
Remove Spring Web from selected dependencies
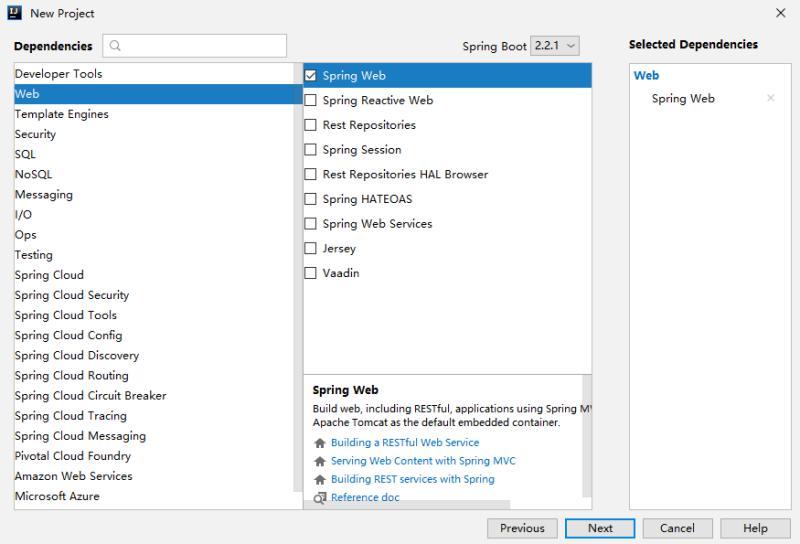coord(771,98)
